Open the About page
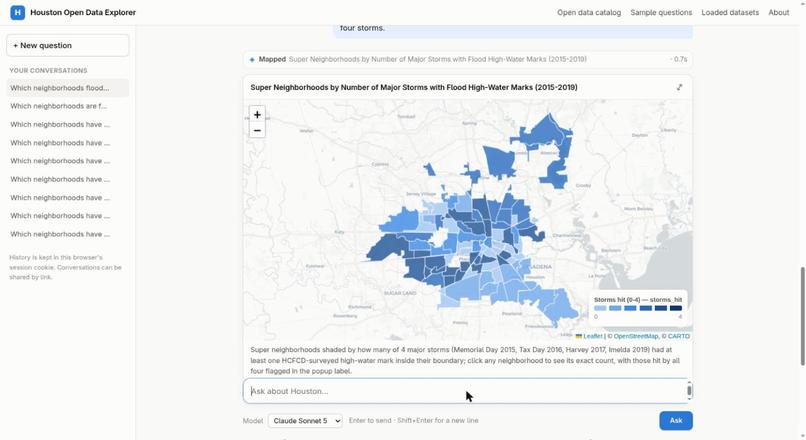The width and height of the screenshot is (806, 440). [x=778, y=12]
